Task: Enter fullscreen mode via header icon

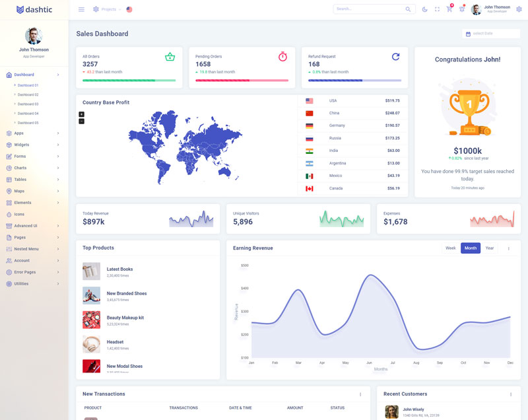Action: 437,9
